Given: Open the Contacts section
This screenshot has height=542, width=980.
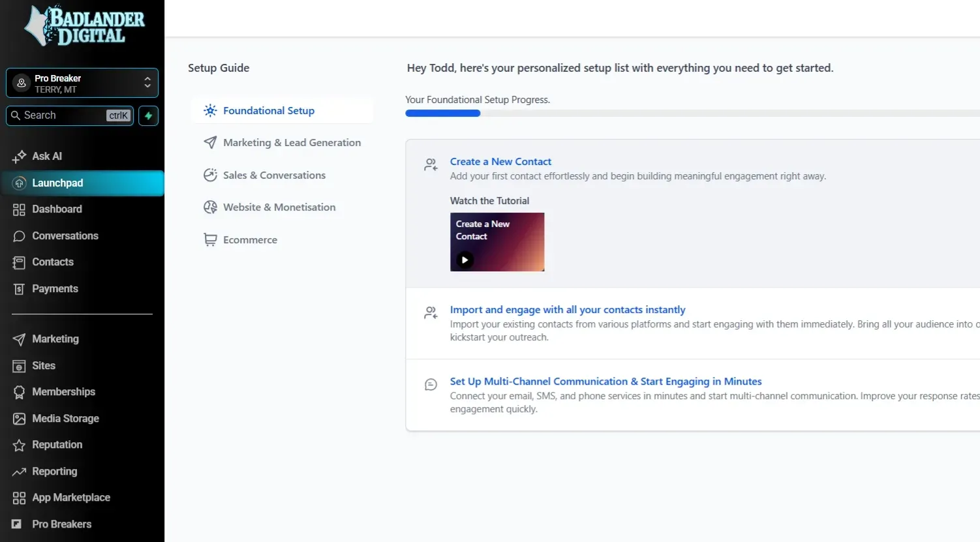Looking at the screenshot, I should pyautogui.click(x=53, y=262).
